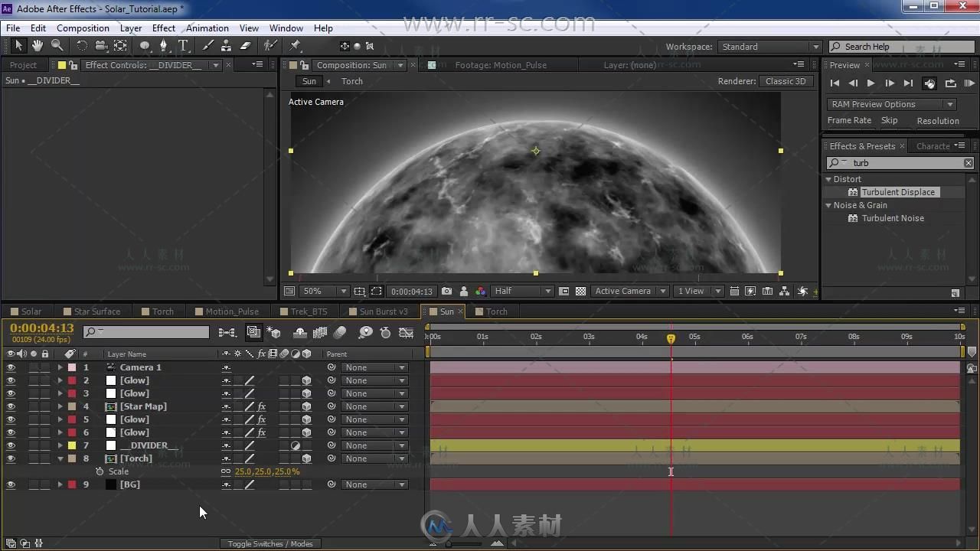Click the Auto-keyframe stopwatch icon in timeline
Screen dimensions: 980x551
coord(385,332)
